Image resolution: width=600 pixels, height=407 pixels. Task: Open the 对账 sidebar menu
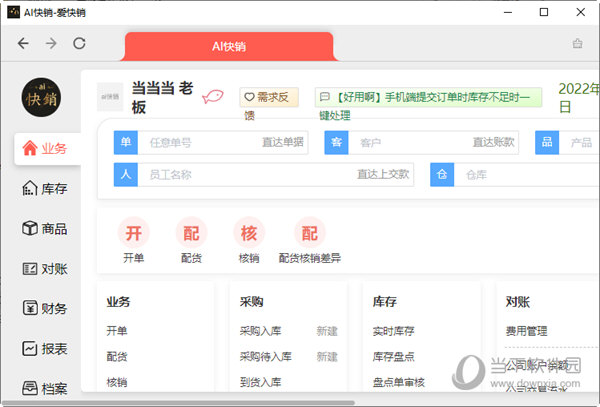45,269
